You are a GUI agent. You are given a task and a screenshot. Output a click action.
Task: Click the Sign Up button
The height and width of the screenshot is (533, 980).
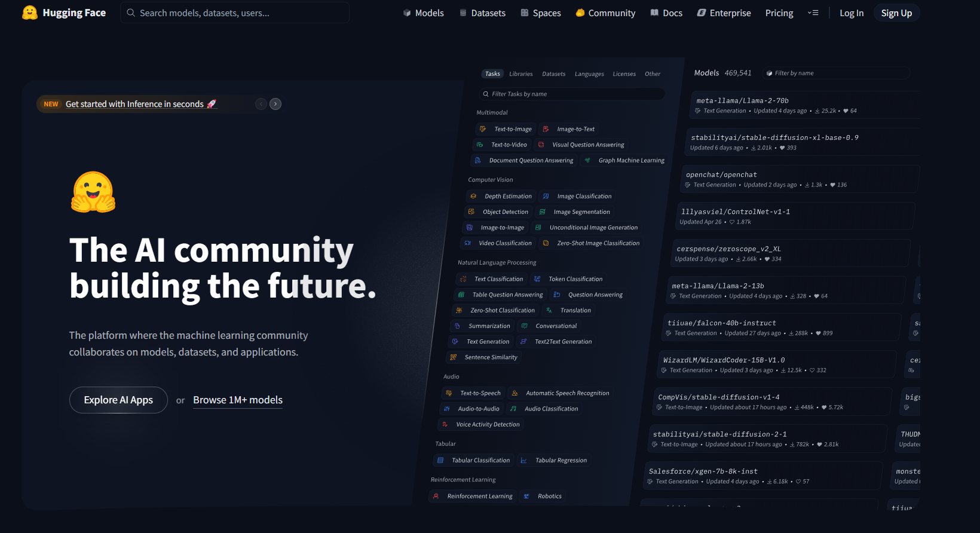point(896,13)
